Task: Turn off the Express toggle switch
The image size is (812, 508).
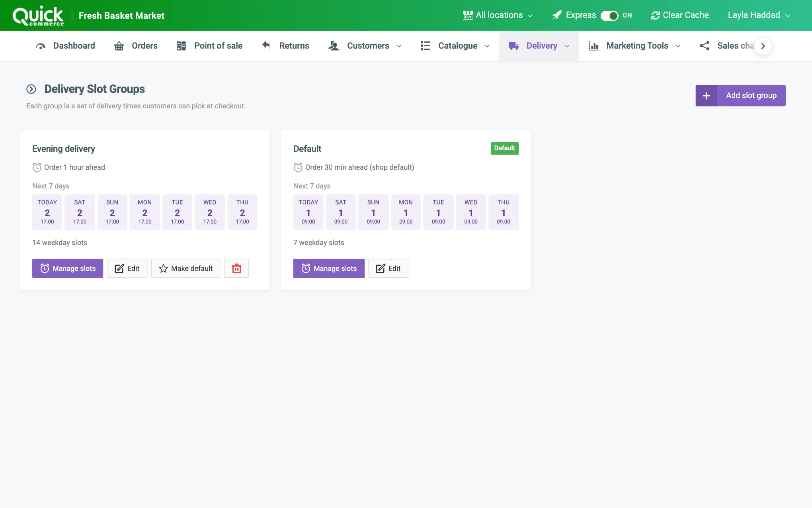Action: click(609, 16)
